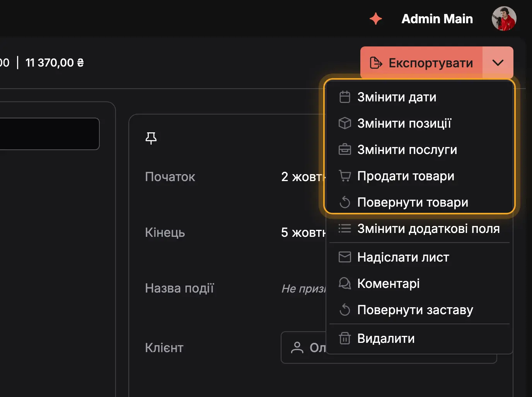Click the Початок field label

pos(170,177)
